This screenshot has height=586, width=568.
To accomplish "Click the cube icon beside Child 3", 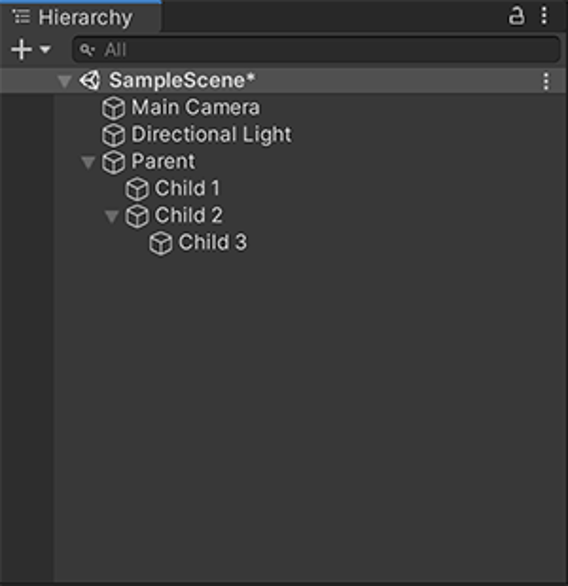I will click(x=161, y=243).
